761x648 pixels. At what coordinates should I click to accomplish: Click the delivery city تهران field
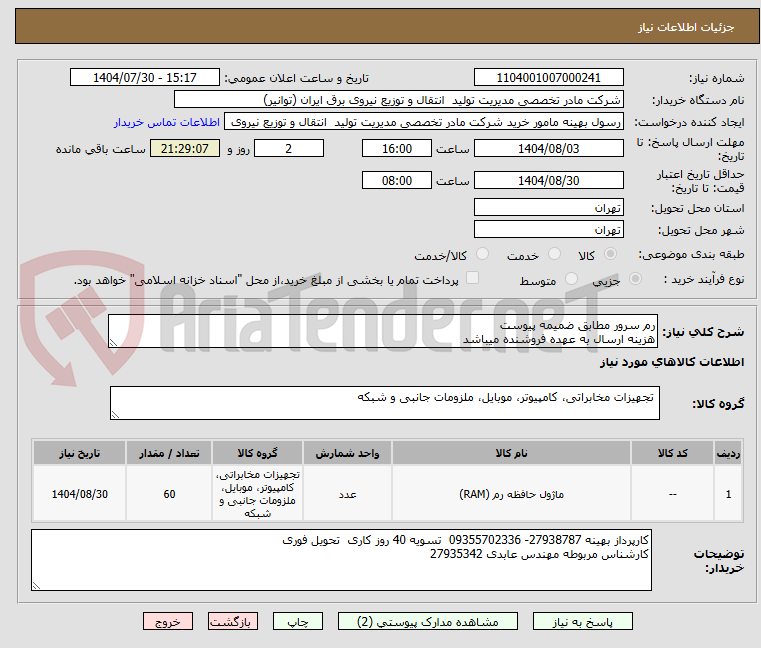(548, 230)
